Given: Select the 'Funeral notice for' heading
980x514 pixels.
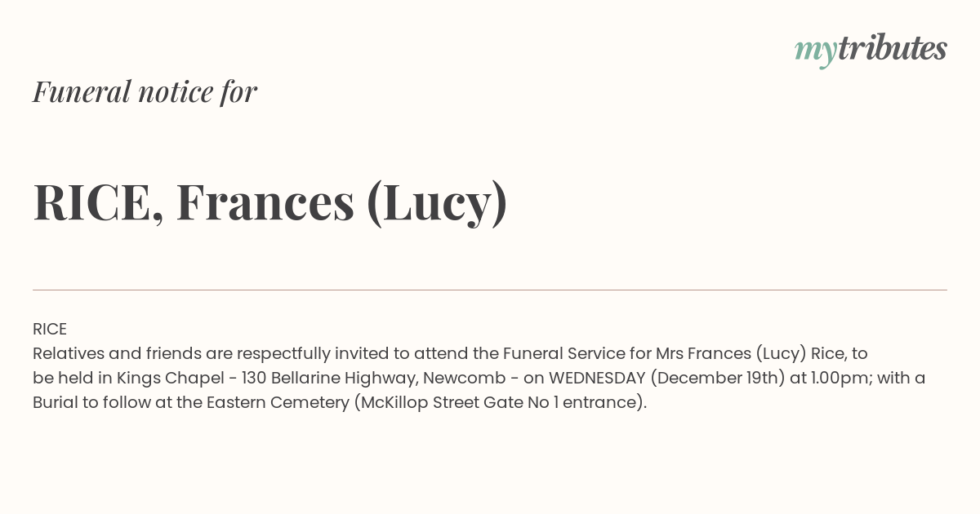Looking at the screenshot, I should [145, 91].
